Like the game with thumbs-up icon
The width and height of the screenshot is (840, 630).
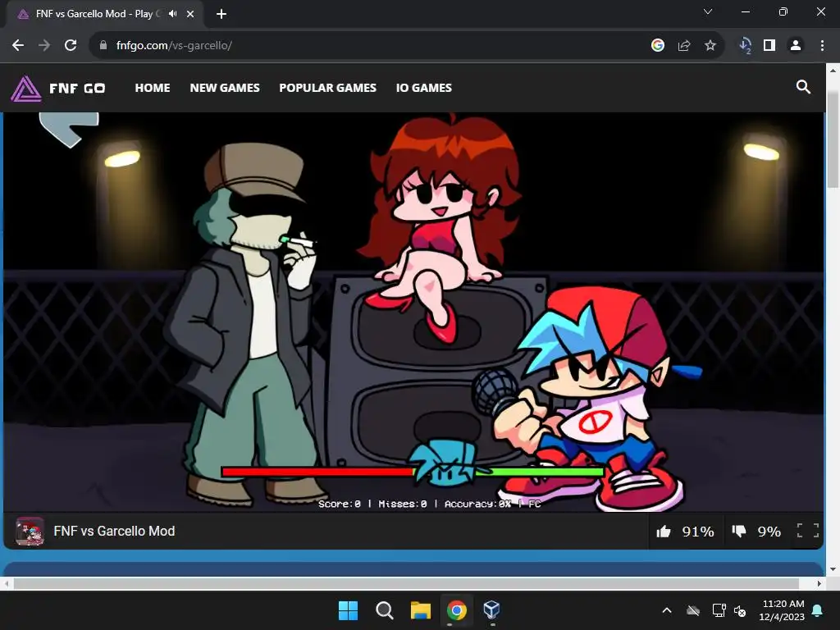[x=664, y=532]
